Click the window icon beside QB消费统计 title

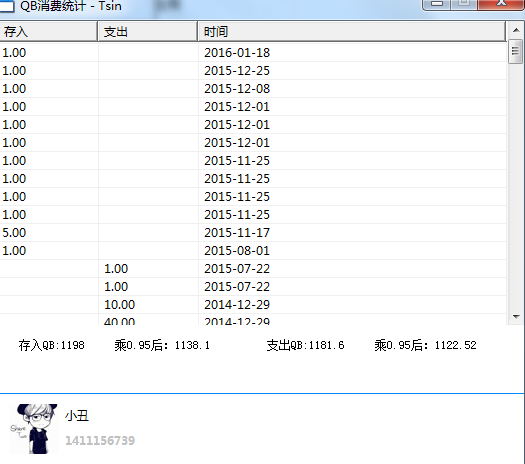click(7, 6)
